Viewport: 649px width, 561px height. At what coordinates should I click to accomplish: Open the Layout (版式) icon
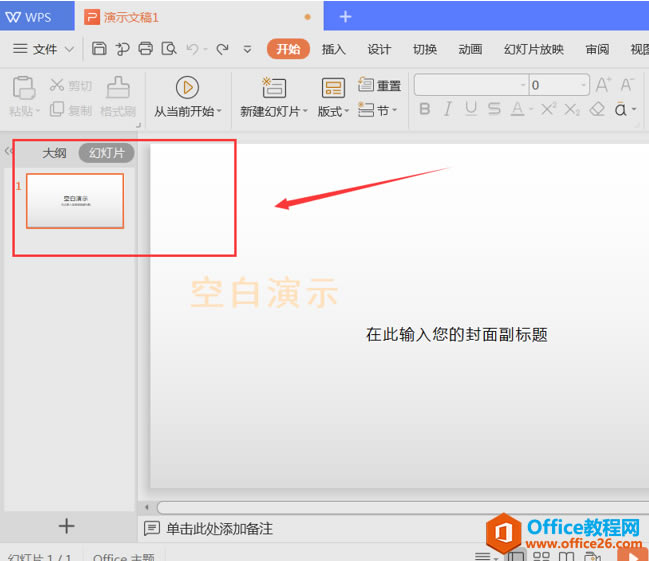[333, 87]
